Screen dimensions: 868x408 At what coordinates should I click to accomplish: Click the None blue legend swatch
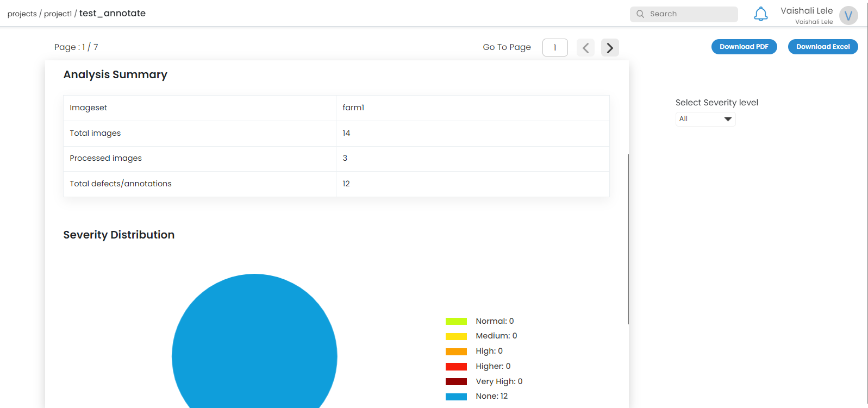click(456, 397)
